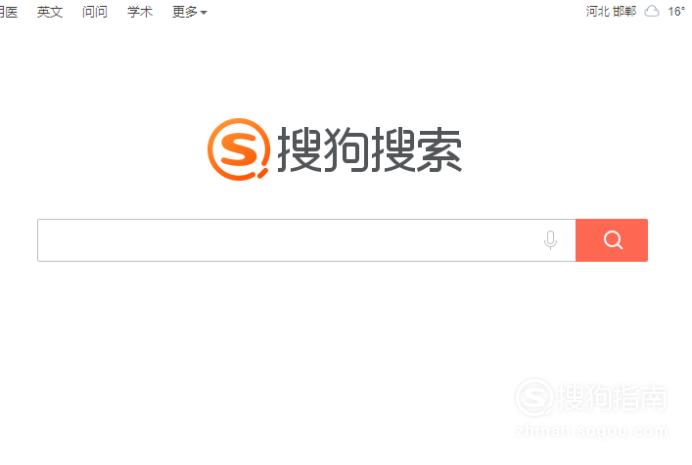Click the faded Sogou watermark S icon
692x465 pixels.
(534, 397)
